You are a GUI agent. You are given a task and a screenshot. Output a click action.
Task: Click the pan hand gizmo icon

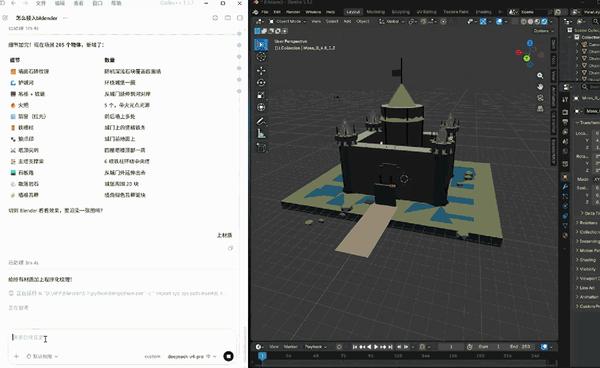coord(540,87)
